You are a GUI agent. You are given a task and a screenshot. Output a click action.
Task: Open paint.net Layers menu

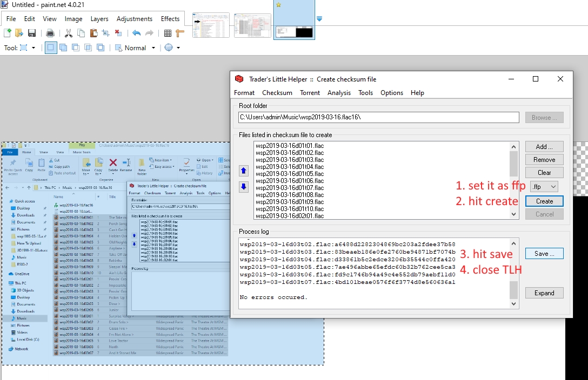pyautogui.click(x=99, y=19)
